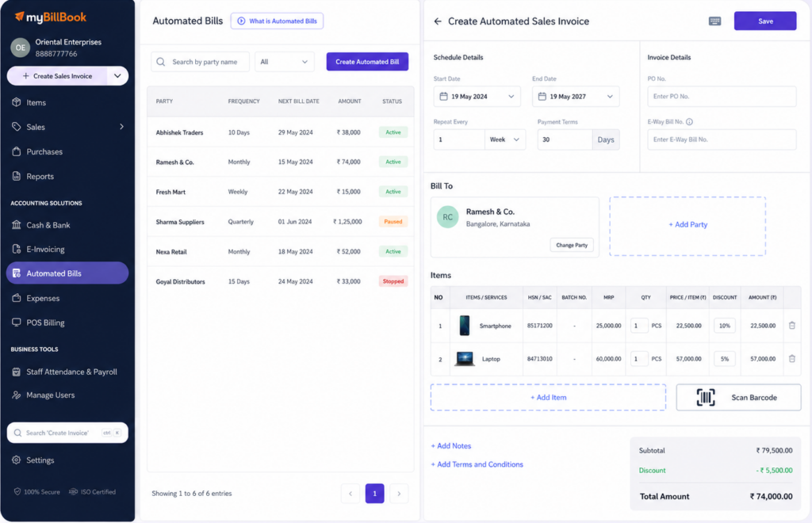Save the automated sales invoice
This screenshot has height=523, width=812.
point(765,21)
